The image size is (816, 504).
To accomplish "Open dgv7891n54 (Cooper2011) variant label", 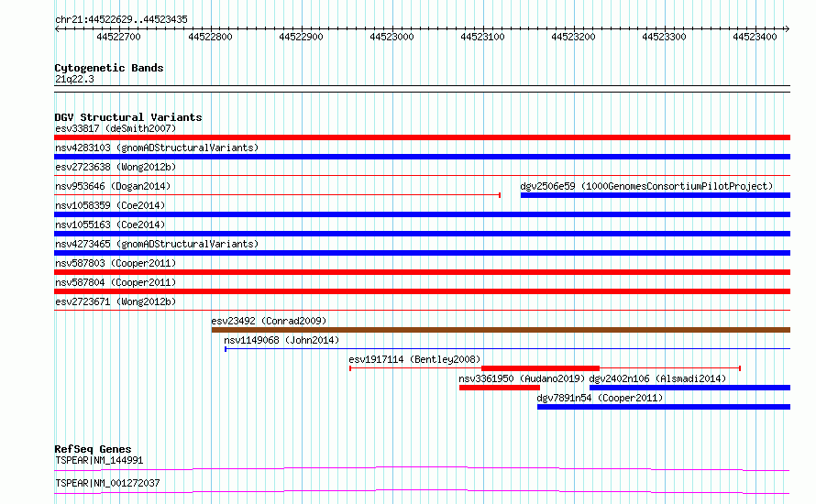I will pyautogui.click(x=600, y=398).
